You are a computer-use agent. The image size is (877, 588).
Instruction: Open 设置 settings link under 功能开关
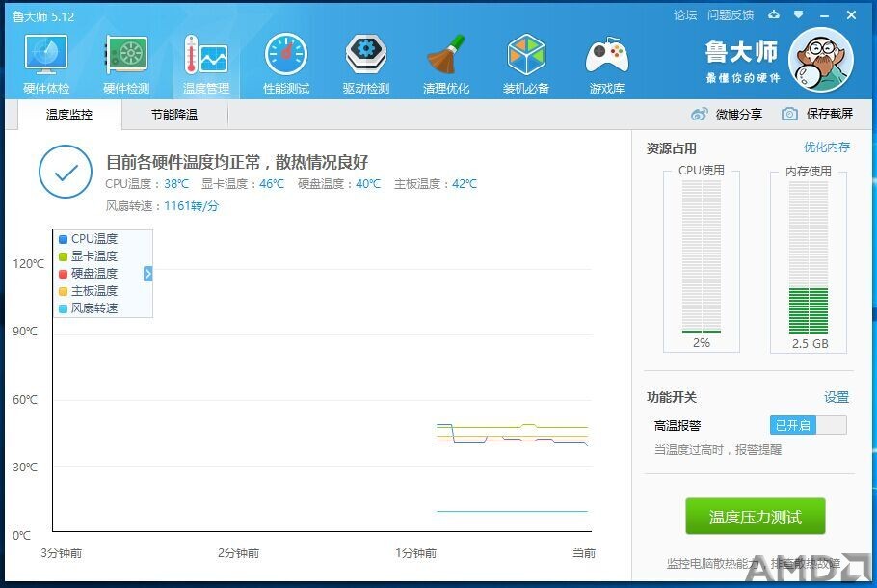point(837,397)
